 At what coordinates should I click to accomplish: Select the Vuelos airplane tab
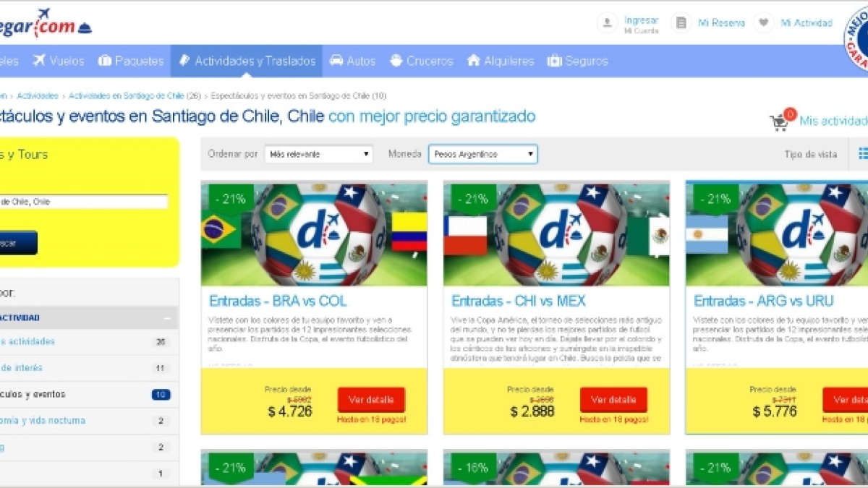click(x=59, y=61)
